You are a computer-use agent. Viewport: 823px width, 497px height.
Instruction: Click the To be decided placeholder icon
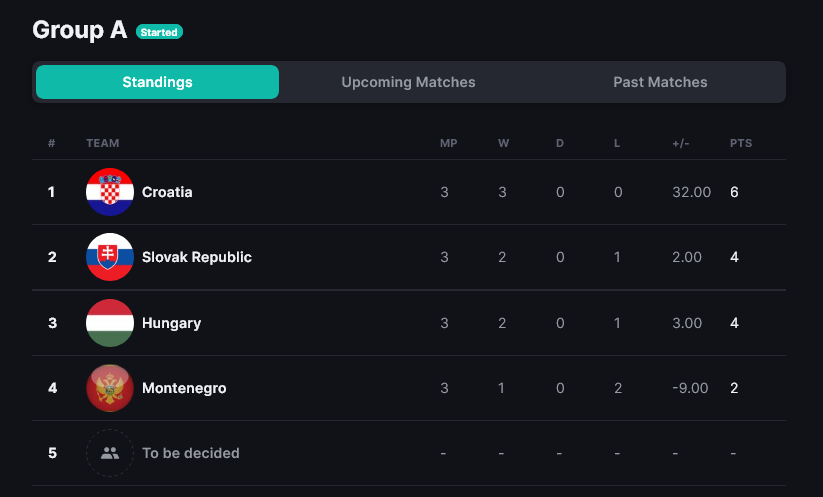click(110, 453)
